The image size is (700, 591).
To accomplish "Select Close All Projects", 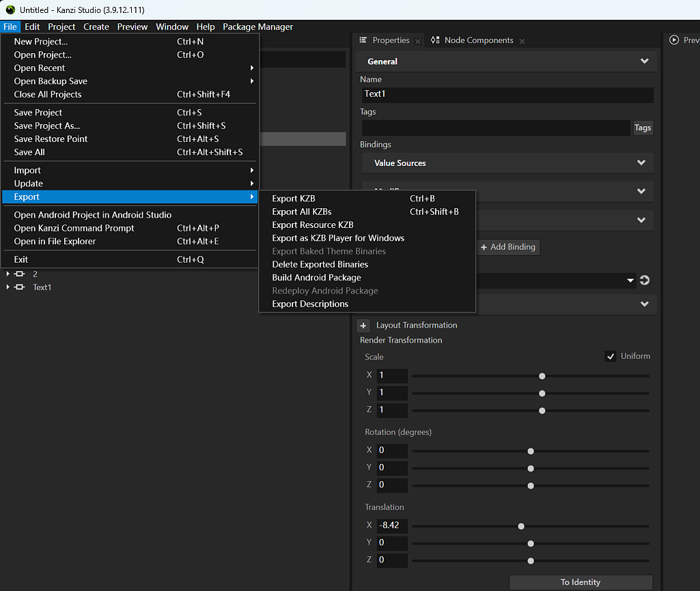I will point(130,94).
